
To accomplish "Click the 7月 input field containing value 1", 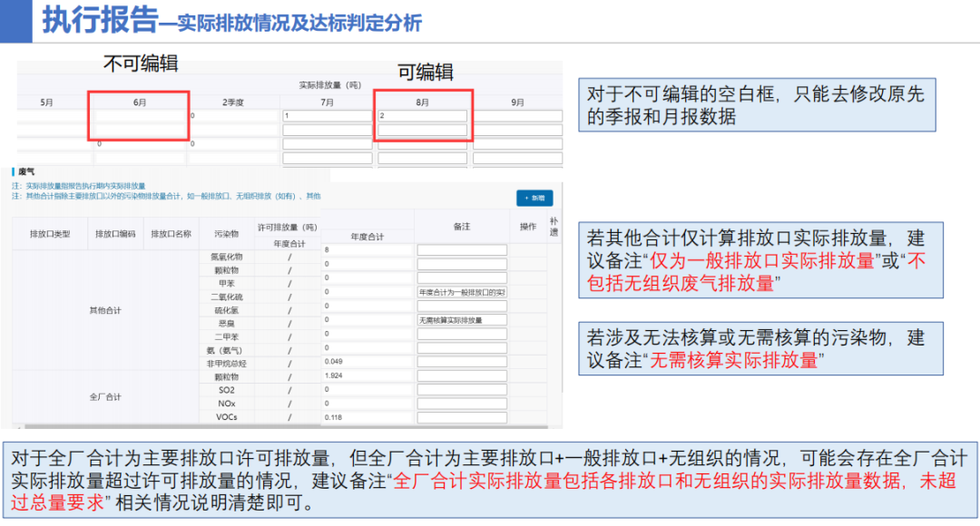I will coord(327,116).
